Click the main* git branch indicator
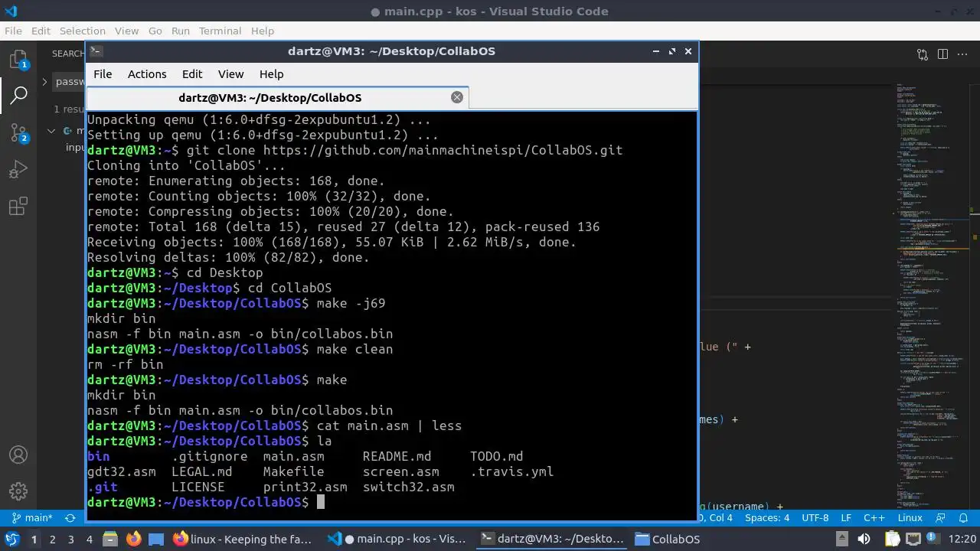The width and height of the screenshot is (980, 551). pyautogui.click(x=31, y=518)
